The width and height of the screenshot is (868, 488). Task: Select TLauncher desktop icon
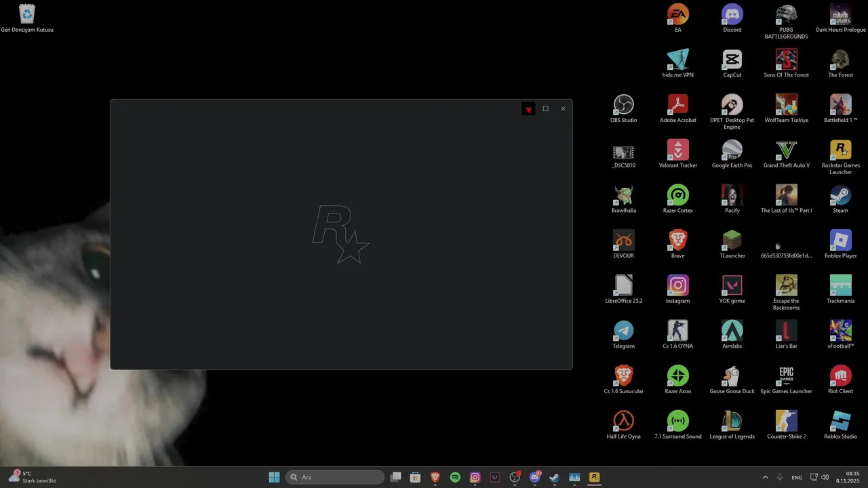click(732, 244)
